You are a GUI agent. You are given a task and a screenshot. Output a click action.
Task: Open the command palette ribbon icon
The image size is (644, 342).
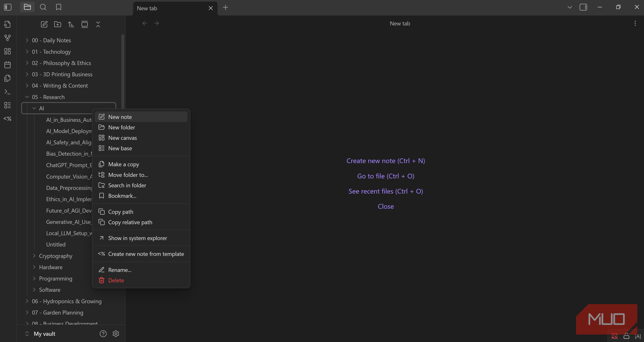click(x=7, y=92)
